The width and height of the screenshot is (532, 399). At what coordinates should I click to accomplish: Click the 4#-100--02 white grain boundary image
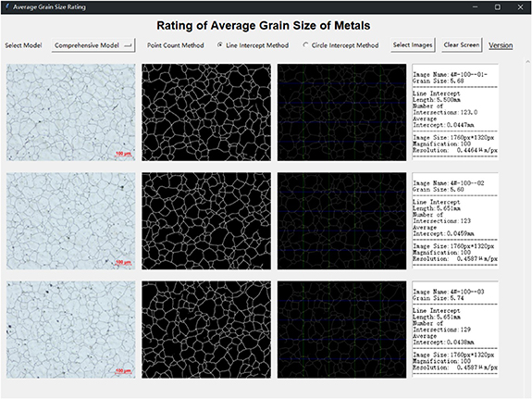tap(206, 221)
